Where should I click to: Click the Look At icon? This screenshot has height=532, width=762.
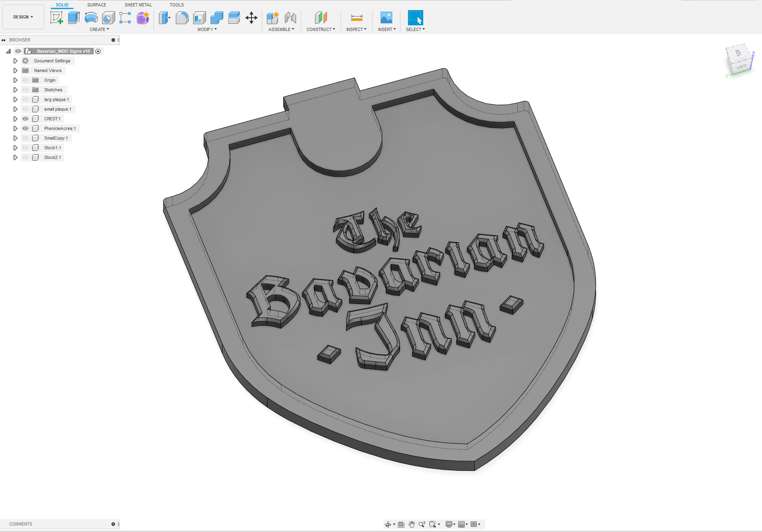401,524
